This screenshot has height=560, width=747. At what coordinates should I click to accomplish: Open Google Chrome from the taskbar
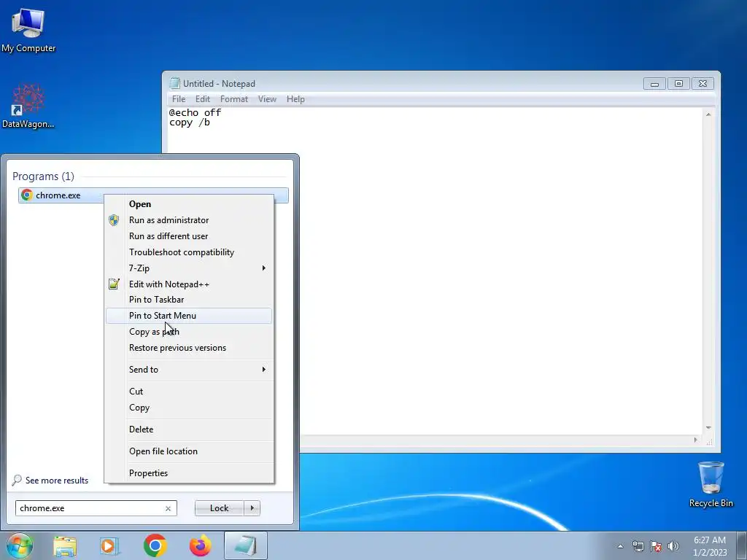pos(155,545)
